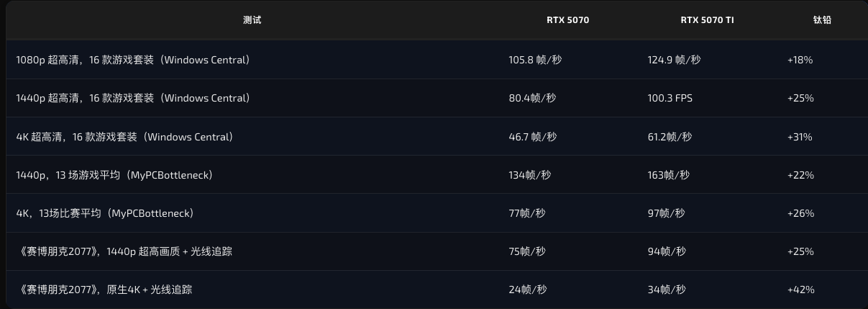Screen dimensions: 868x309
Task: Click the +31% value
Action: coord(800,137)
